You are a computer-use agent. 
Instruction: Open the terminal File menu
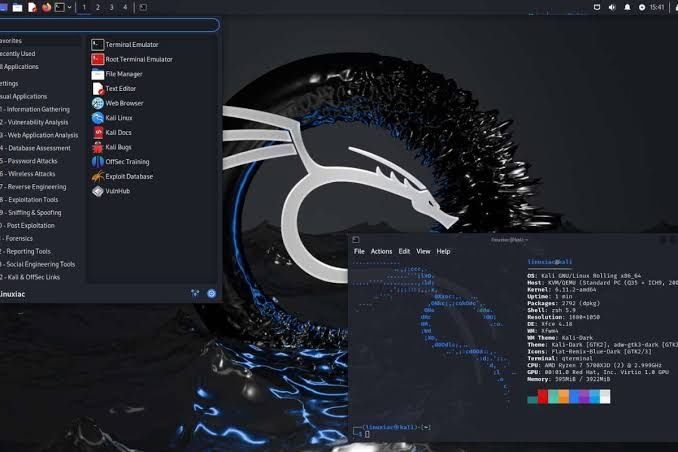click(x=359, y=251)
